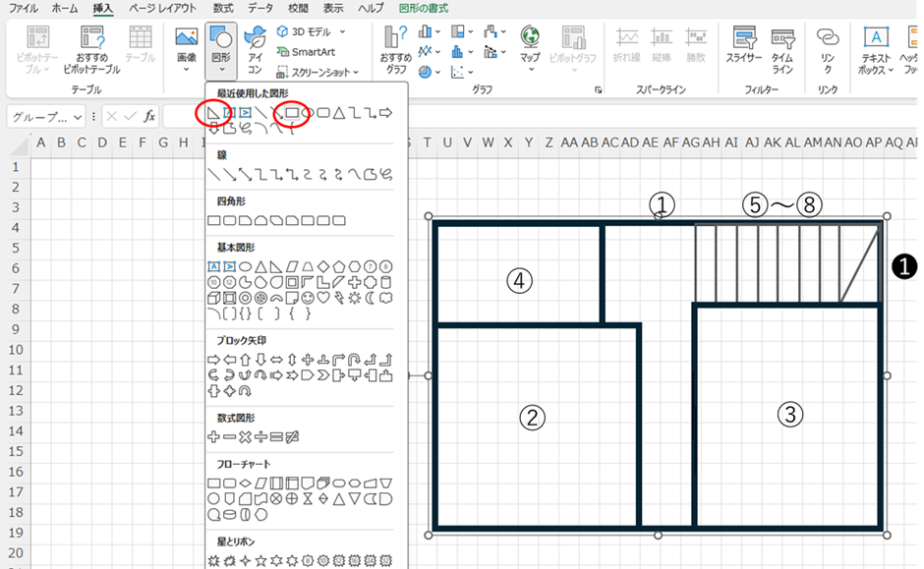Insert a Link (リンク) from the ribbon
The height and width of the screenshot is (569, 924).
click(x=828, y=47)
